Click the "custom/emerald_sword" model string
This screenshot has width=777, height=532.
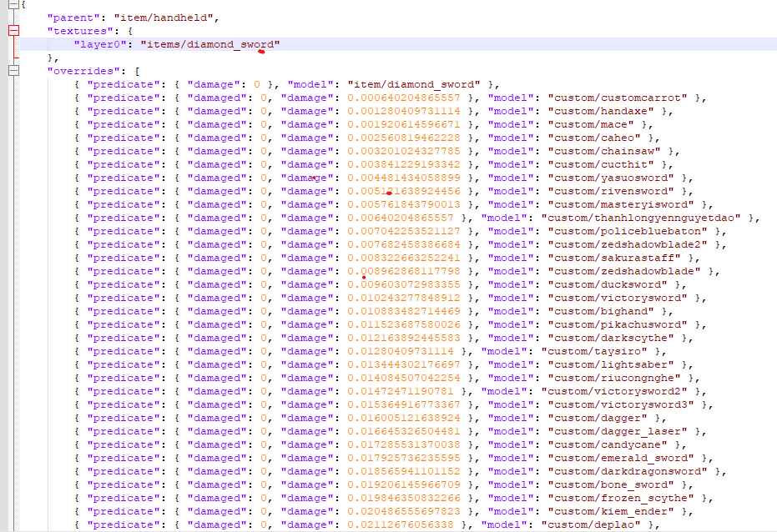pos(621,459)
